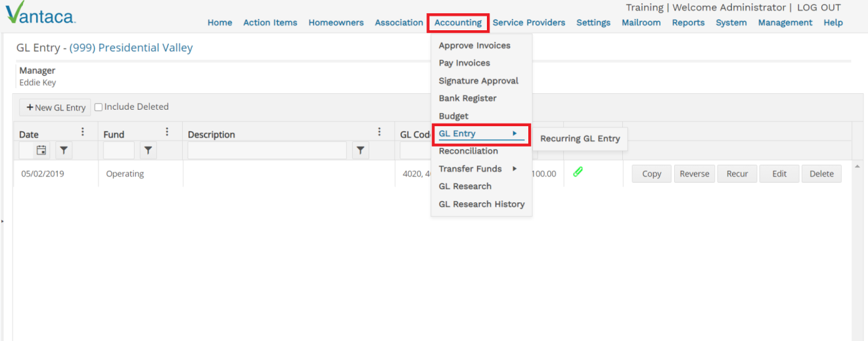Choose Reconciliation from the Accounting menu
This screenshot has width=868, height=341.
(x=468, y=151)
